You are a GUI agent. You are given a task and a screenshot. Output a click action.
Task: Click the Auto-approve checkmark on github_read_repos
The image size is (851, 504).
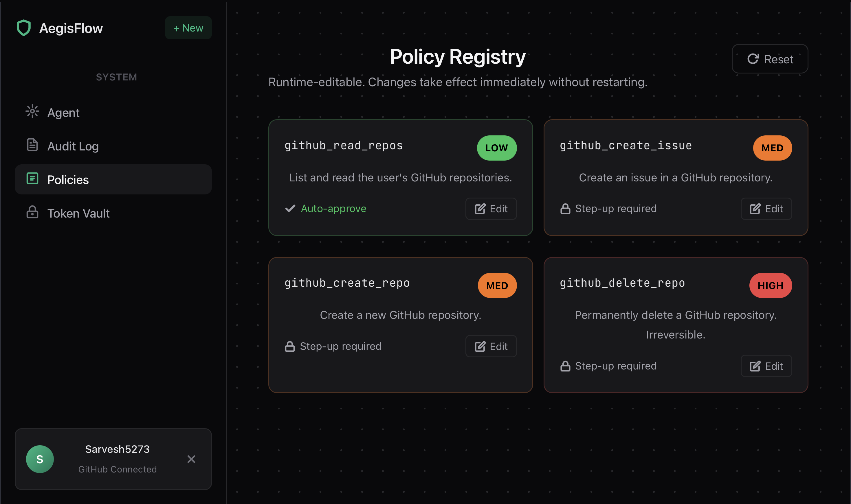click(x=290, y=208)
